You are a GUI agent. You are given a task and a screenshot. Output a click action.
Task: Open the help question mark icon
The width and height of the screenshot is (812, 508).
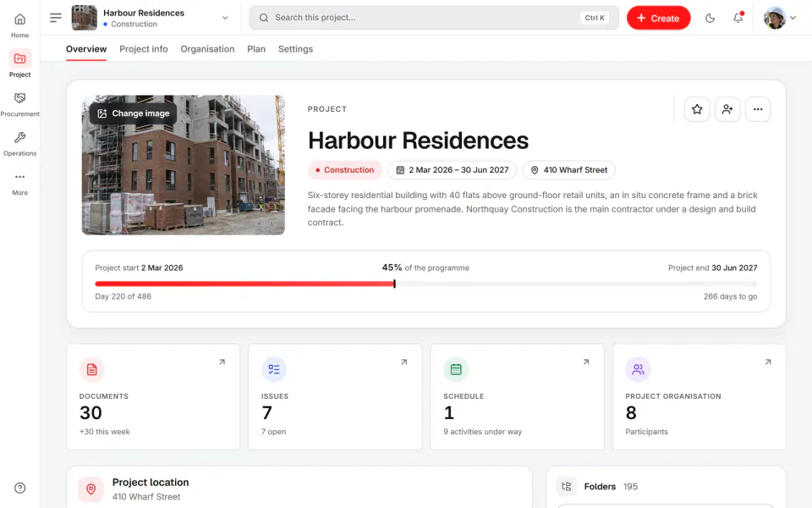pos(19,488)
